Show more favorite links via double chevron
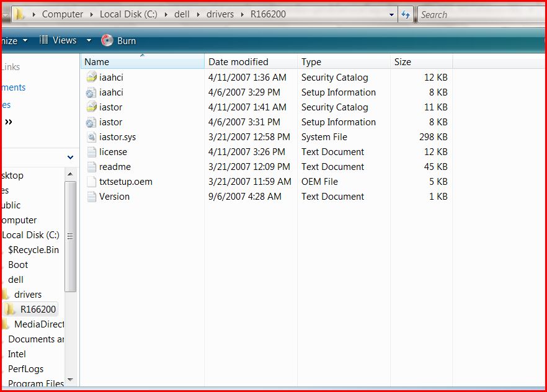This screenshot has width=547, height=392. coord(9,122)
